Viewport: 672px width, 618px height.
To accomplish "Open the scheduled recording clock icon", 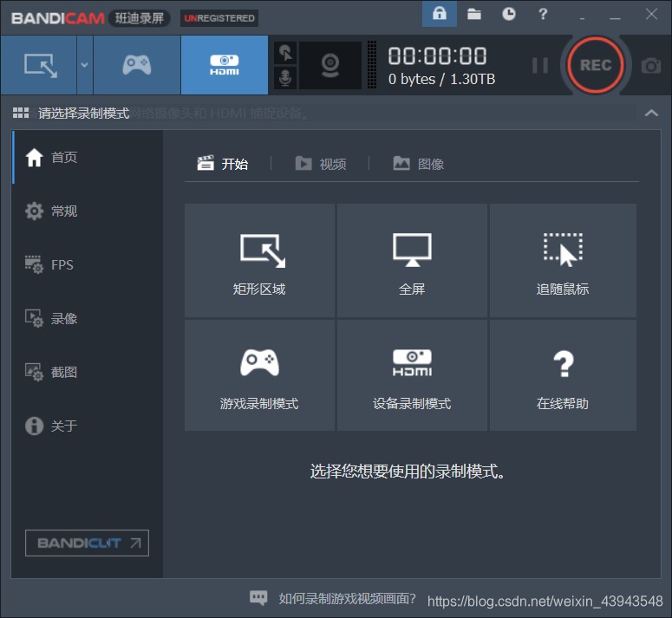I will point(508,14).
